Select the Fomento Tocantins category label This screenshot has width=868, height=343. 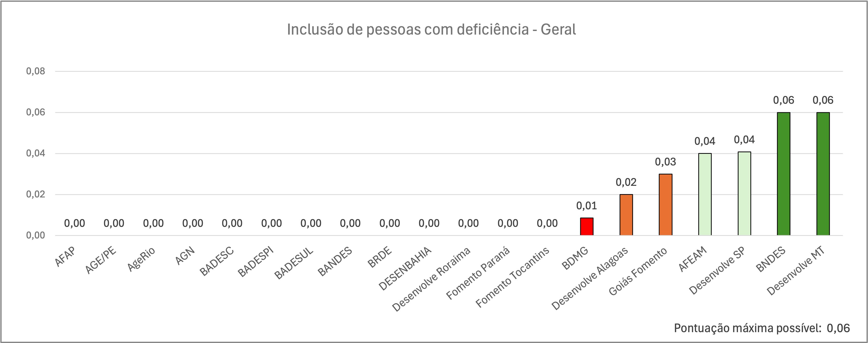(512, 277)
